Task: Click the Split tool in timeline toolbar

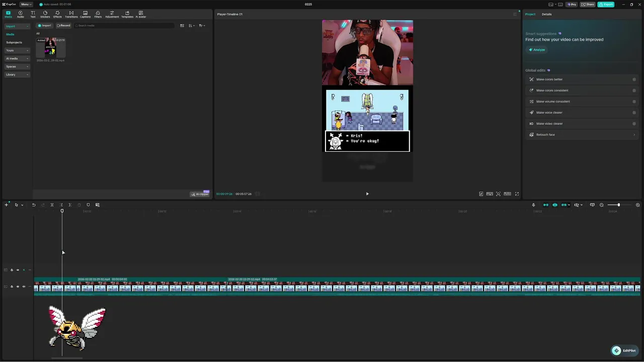Action: pos(52,205)
